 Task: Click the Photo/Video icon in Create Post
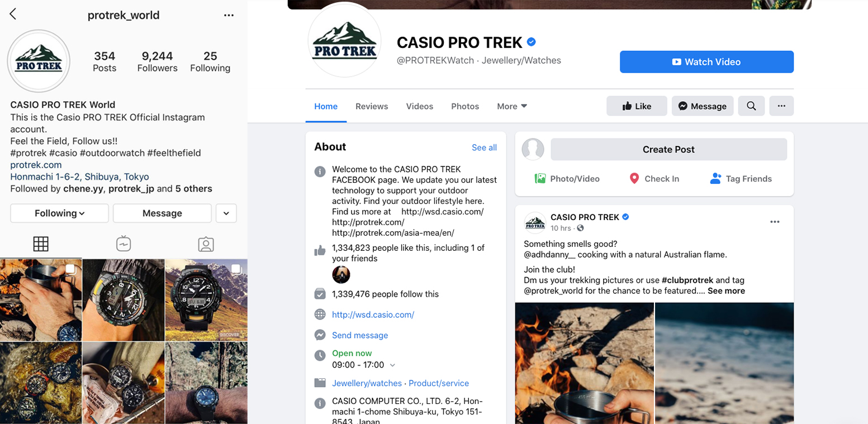tap(540, 179)
